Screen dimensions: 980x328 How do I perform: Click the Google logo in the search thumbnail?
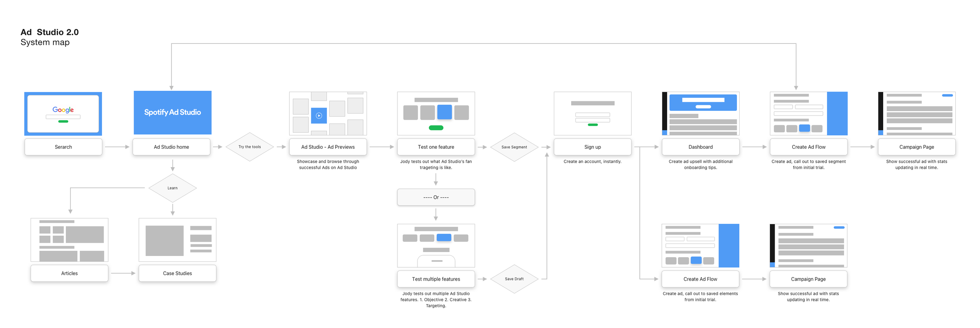pos(63,110)
